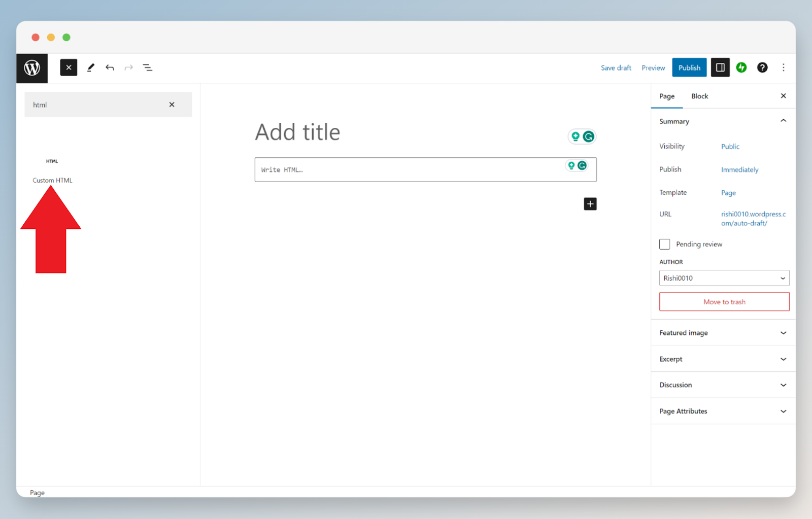Screen dimensions: 812x519
Task: Click the Undo arrow icon
Action: coord(110,67)
